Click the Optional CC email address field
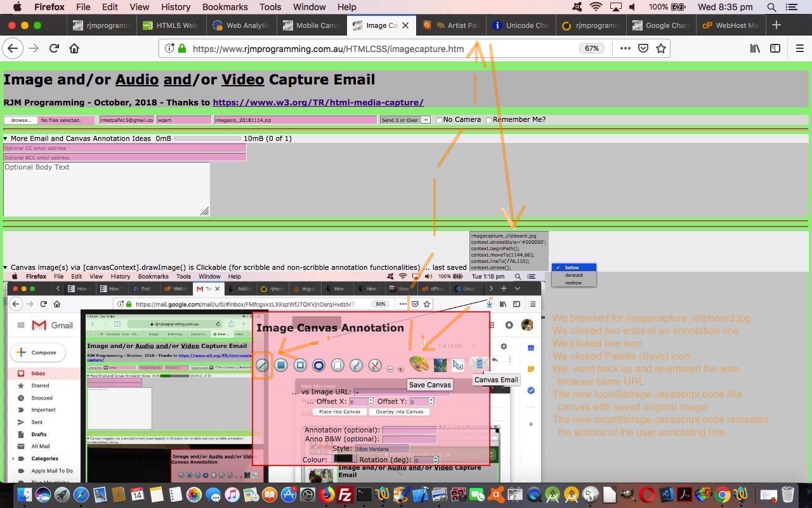This screenshot has height=508, width=812. tap(124, 148)
